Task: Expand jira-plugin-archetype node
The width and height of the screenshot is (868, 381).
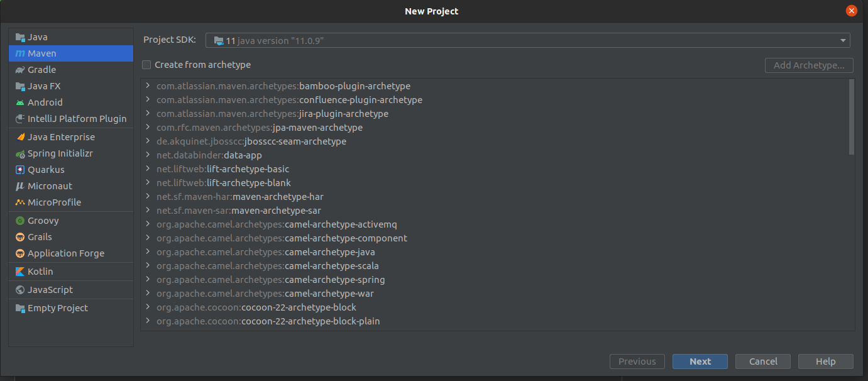Action: tap(148, 114)
